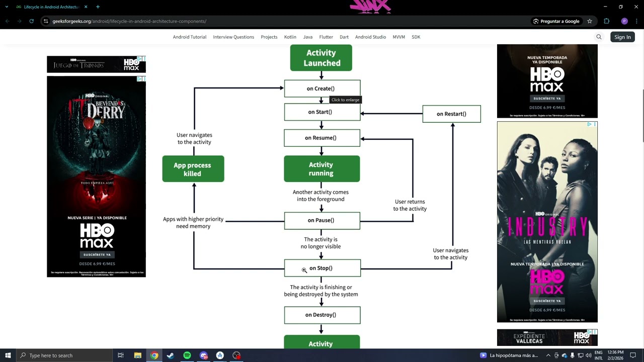Bookmark this page with the star icon
The height and width of the screenshot is (362, 644).
[590, 21]
